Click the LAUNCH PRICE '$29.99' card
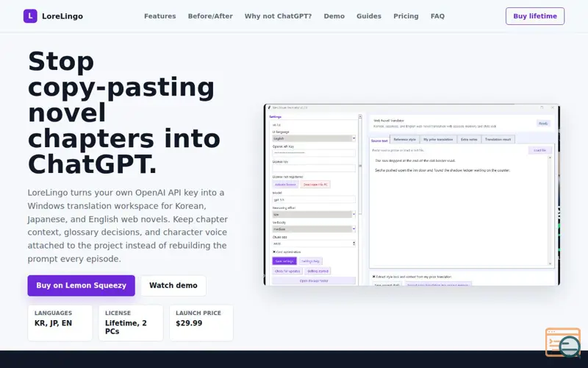The height and width of the screenshot is (368, 588). coord(201,323)
